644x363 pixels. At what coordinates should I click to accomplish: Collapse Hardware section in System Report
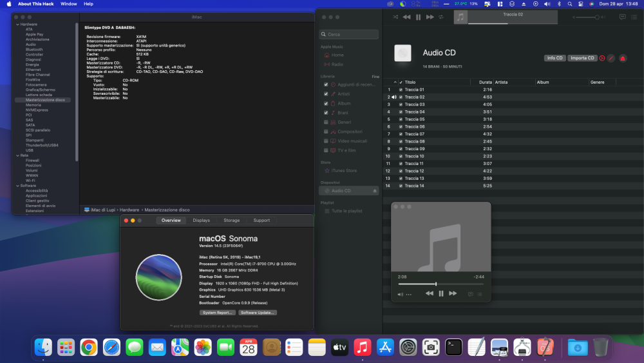click(17, 25)
